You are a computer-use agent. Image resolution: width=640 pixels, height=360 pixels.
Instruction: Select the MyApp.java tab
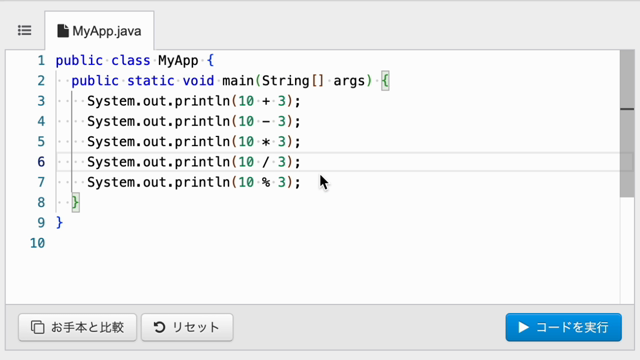coord(99,31)
